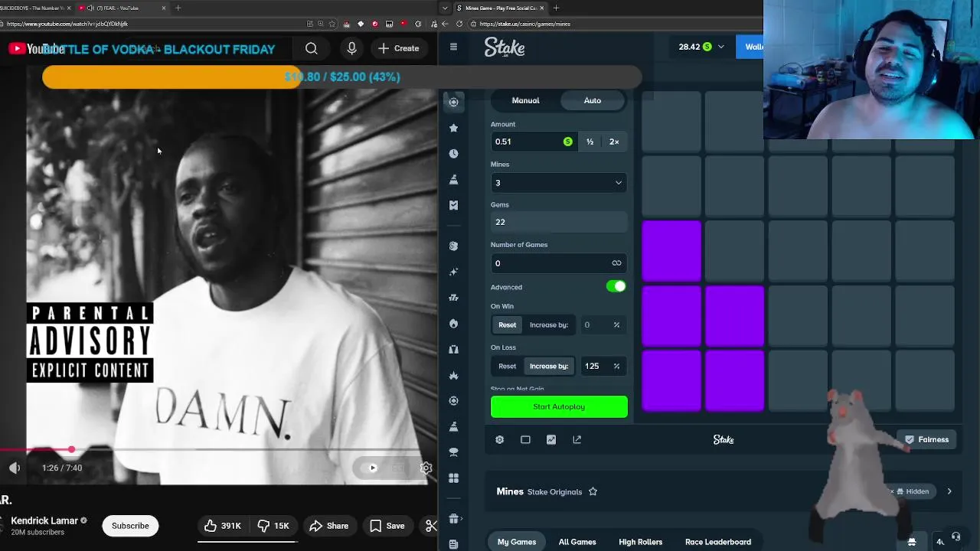Viewport: 980px width, 551px height.
Task: Open the recent clock icon in Stake sidebar
Action: [453, 153]
